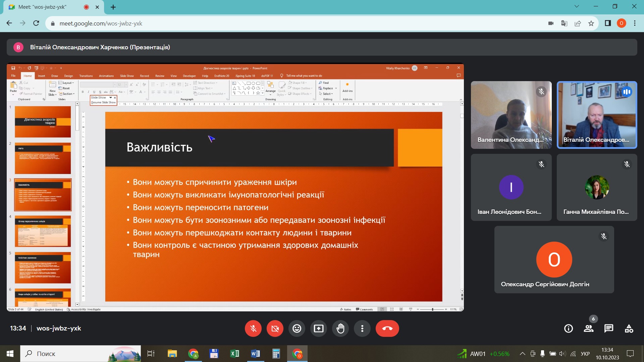Click AW01 stock widget in taskbar
The image size is (644, 362).
[483, 354]
